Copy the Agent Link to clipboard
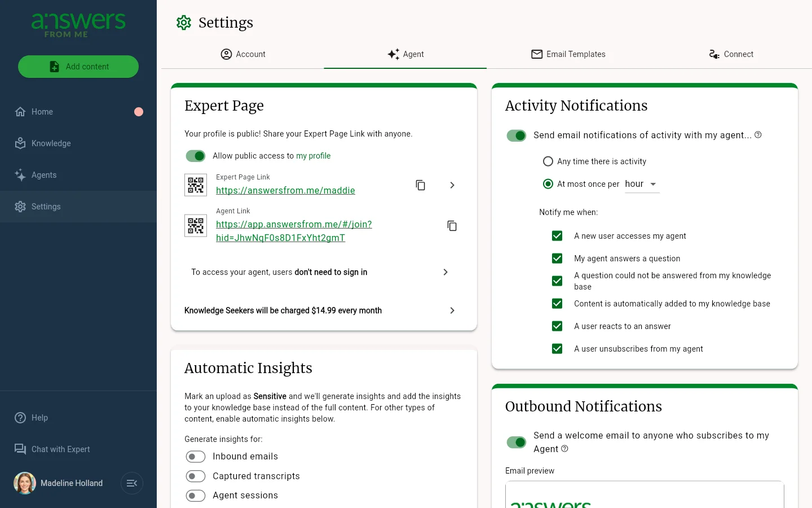812x508 pixels. (452, 226)
